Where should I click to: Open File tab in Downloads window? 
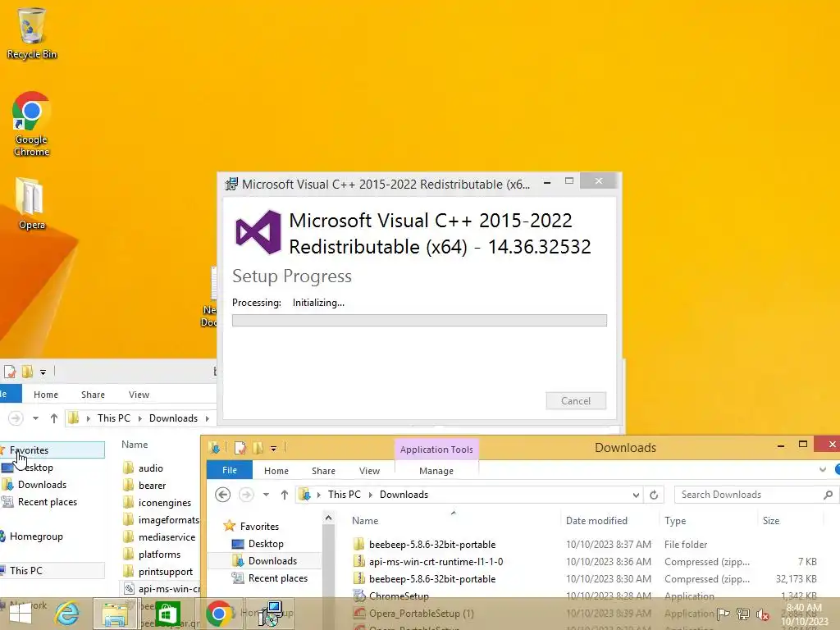click(230, 470)
